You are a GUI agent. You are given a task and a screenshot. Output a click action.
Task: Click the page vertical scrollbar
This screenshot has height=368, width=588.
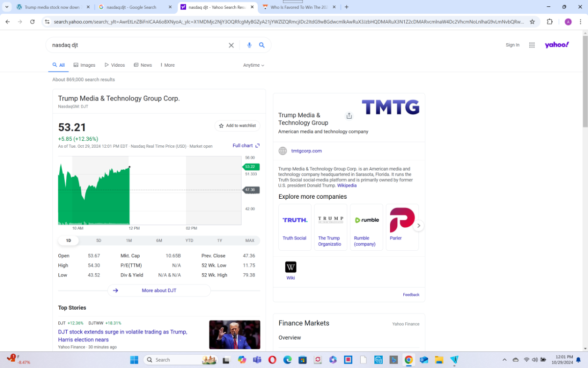(x=585, y=81)
